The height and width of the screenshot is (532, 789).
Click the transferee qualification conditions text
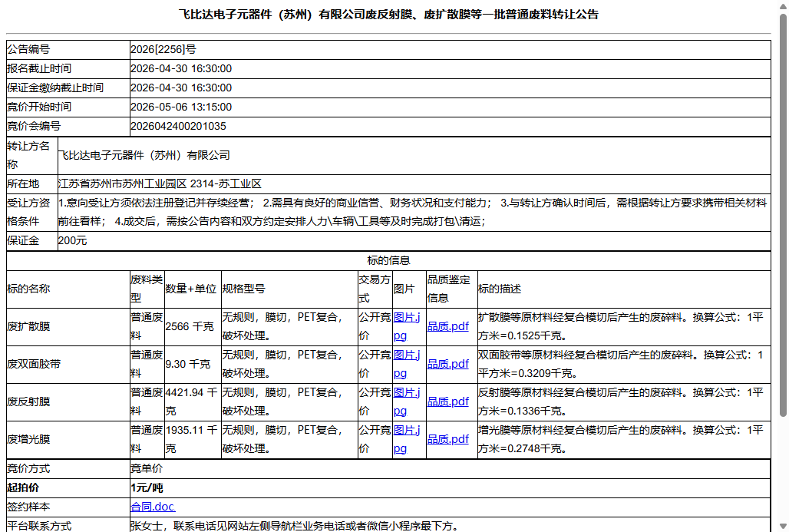[x=413, y=212]
